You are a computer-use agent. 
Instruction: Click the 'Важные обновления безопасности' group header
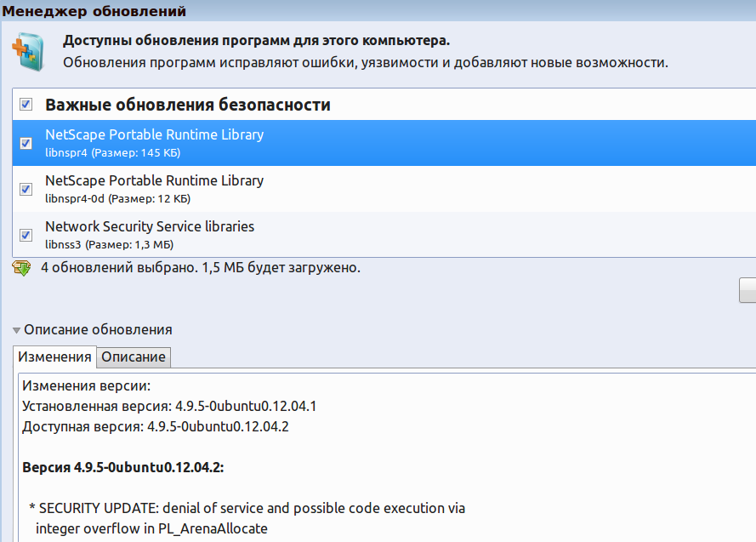click(187, 106)
